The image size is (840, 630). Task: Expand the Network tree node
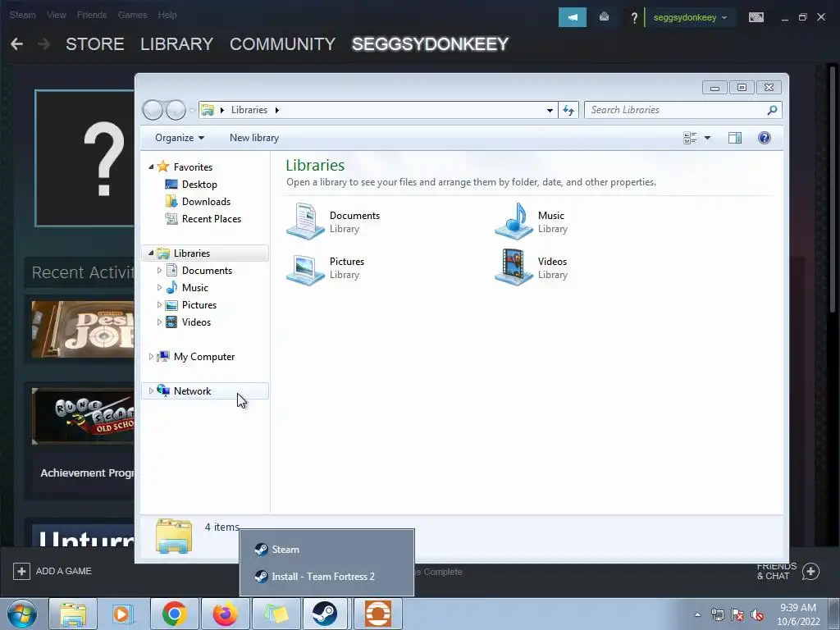click(x=151, y=391)
